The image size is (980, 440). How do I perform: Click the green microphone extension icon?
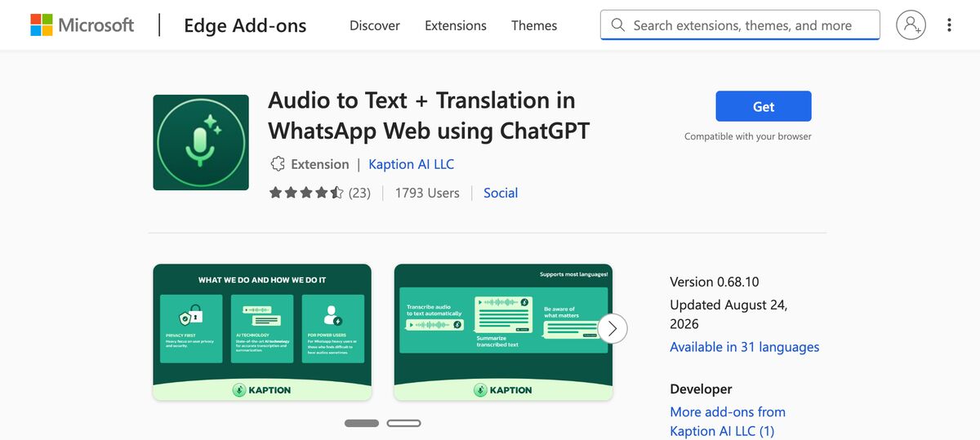[201, 142]
